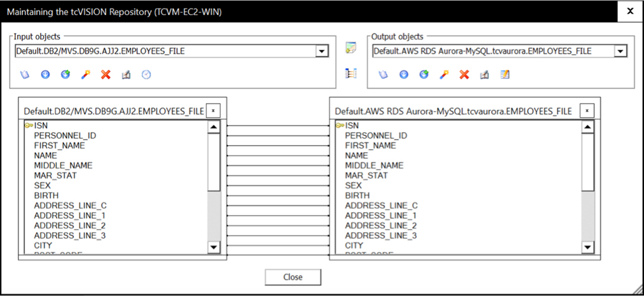This screenshot has width=644, height=296.
Task: Select ADDRESS_LINE_C in the Aurora output table
Action: click(382, 205)
